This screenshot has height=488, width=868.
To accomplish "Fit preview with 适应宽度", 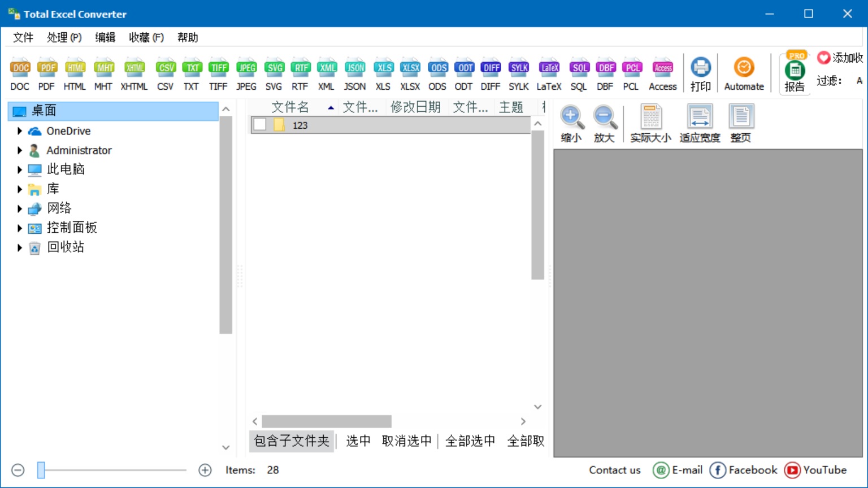I will tap(700, 124).
